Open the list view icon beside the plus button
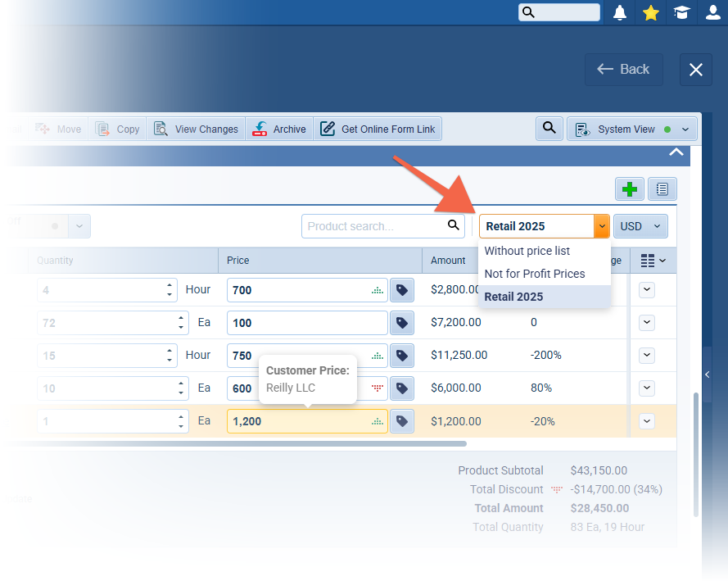 (662, 189)
